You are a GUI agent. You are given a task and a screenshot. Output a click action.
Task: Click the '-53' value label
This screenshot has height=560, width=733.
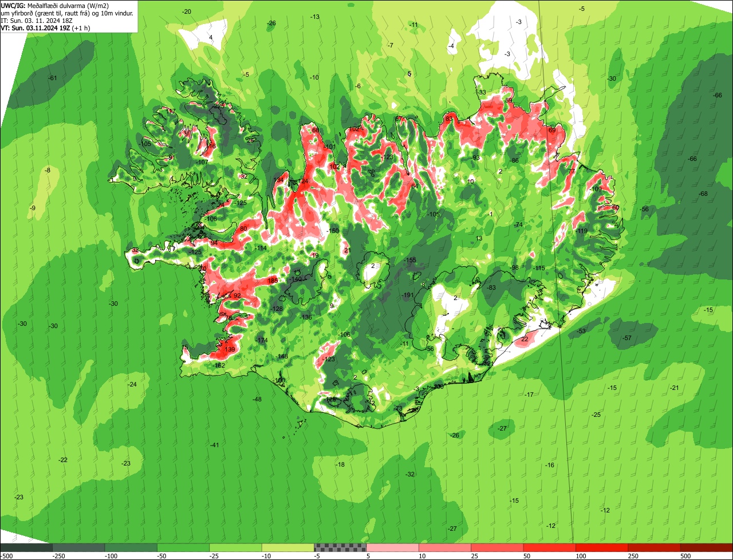click(581, 331)
